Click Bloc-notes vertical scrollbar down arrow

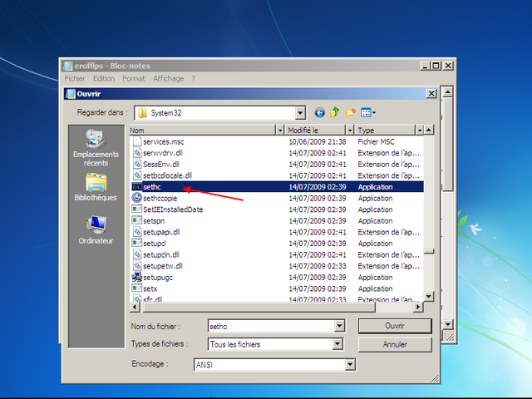pyautogui.click(x=448, y=325)
